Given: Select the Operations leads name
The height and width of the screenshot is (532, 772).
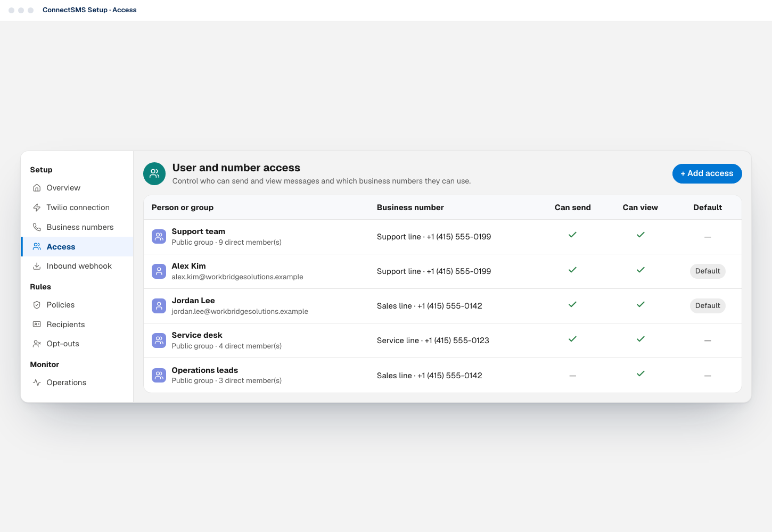Looking at the screenshot, I should pos(205,370).
